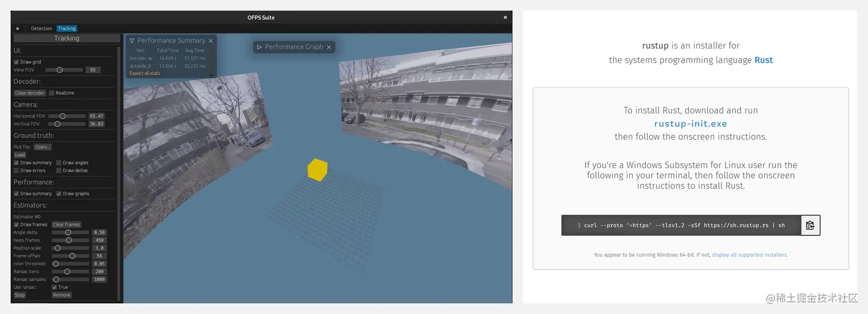Viewport: 868px width, 314px height.
Task: Stop the estimator
Action: [20, 295]
